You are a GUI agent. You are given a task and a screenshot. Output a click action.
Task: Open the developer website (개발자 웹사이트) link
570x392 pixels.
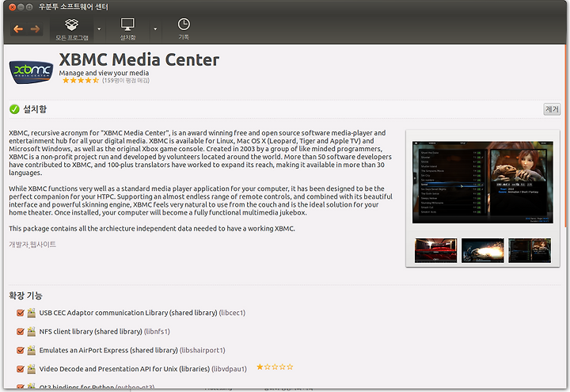32,245
